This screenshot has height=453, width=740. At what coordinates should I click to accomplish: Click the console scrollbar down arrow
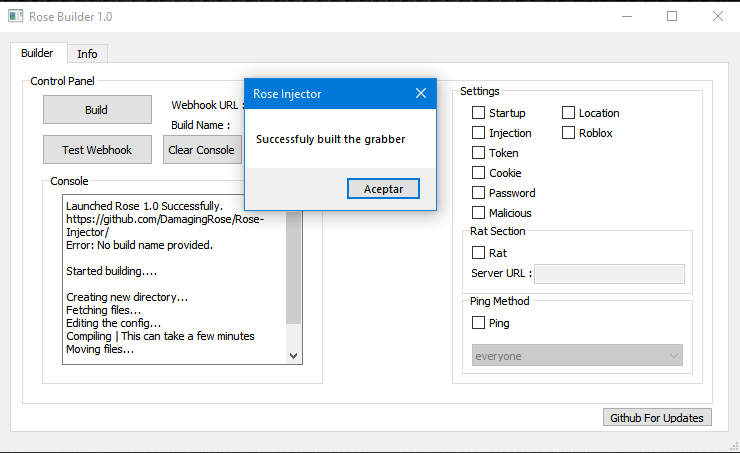[x=293, y=355]
